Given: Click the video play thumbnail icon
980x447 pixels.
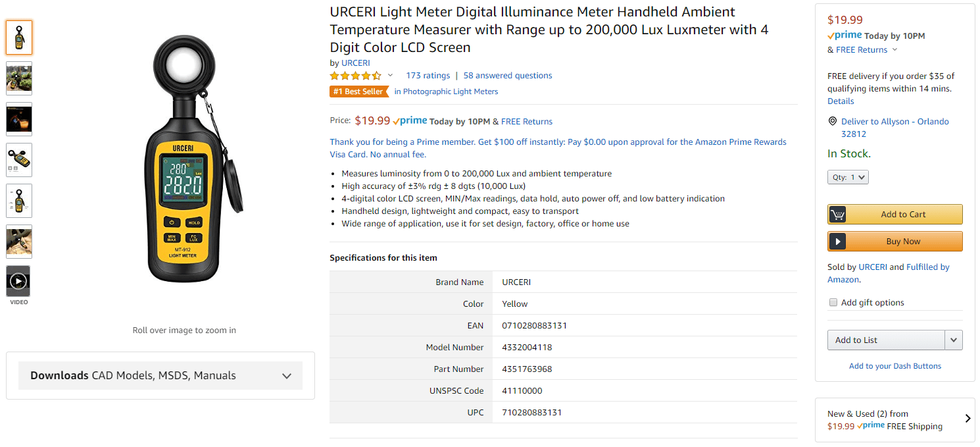Looking at the screenshot, I should pos(18,282).
